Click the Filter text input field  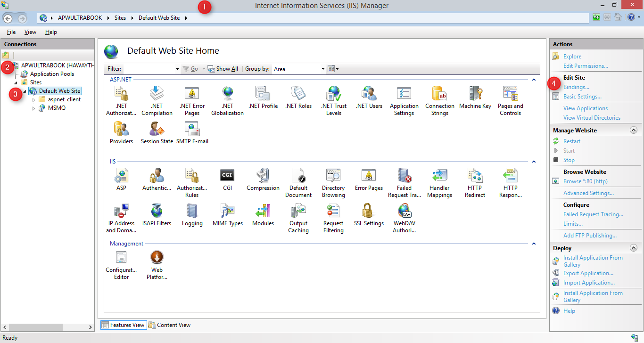pyautogui.click(x=149, y=69)
